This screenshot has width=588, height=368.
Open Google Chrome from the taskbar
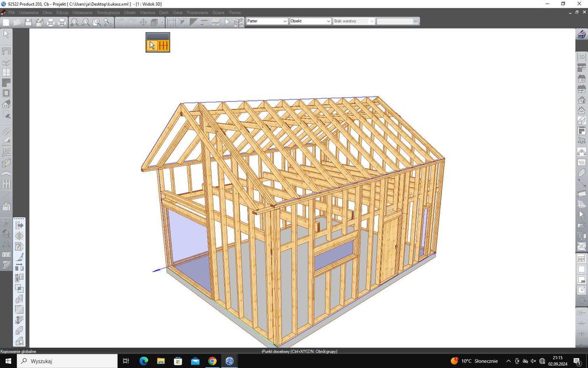pyautogui.click(x=212, y=361)
